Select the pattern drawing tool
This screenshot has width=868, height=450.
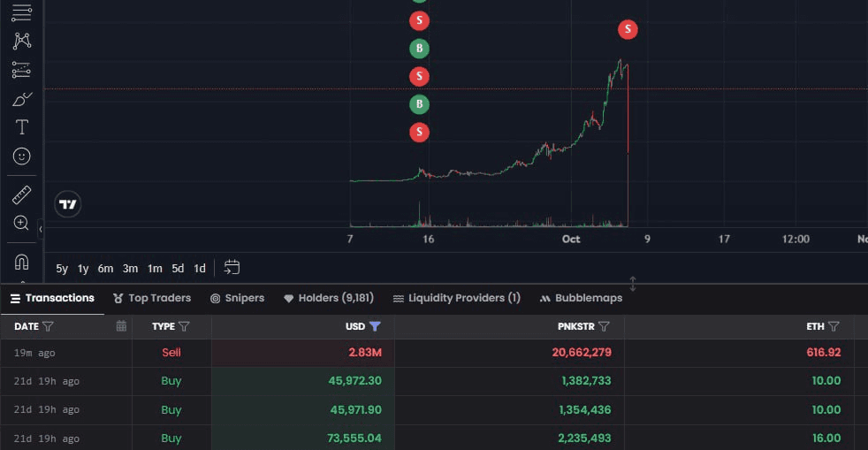pyautogui.click(x=21, y=41)
